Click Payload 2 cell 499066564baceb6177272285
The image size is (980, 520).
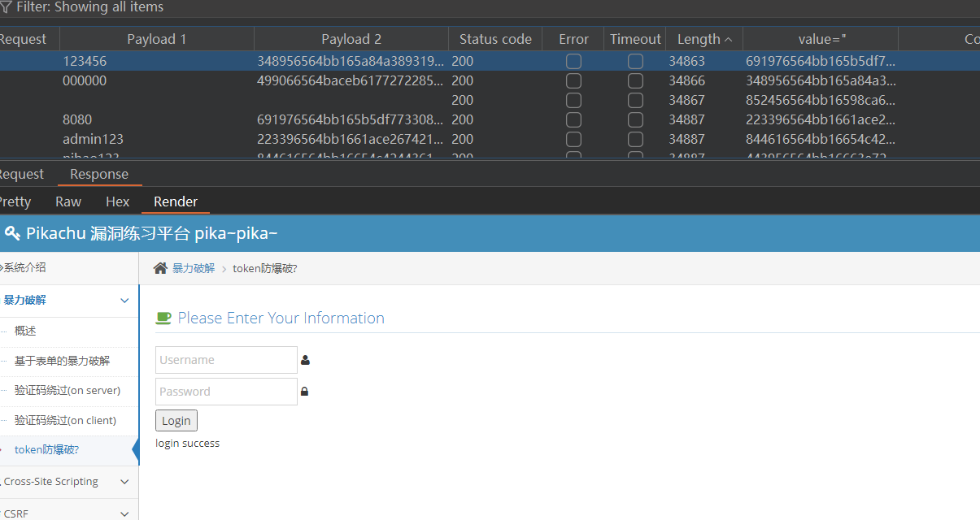351,80
